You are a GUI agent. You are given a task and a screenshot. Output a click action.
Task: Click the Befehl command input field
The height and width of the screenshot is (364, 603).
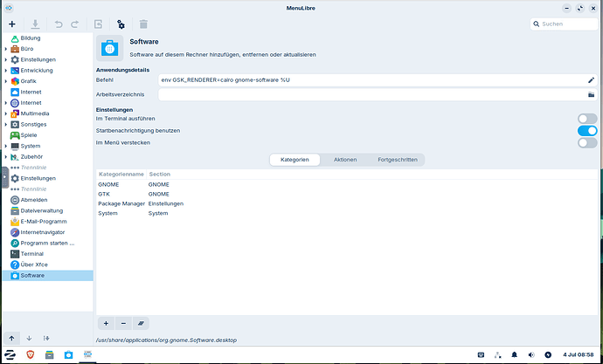(x=378, y=80)
